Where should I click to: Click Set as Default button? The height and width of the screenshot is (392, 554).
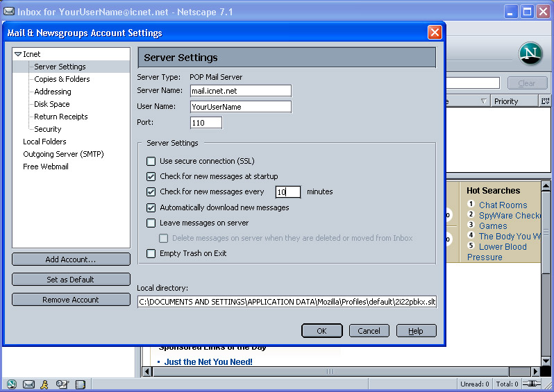tap(71, 280)
